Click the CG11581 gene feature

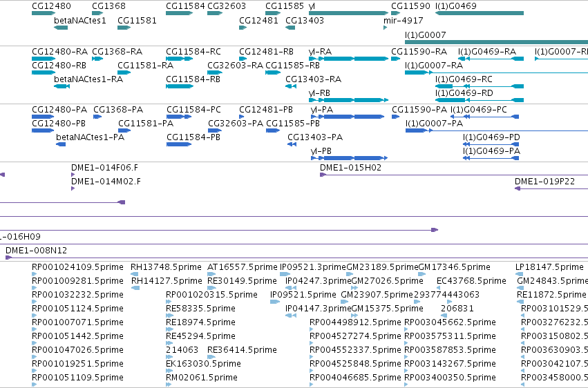coord(124,28)
